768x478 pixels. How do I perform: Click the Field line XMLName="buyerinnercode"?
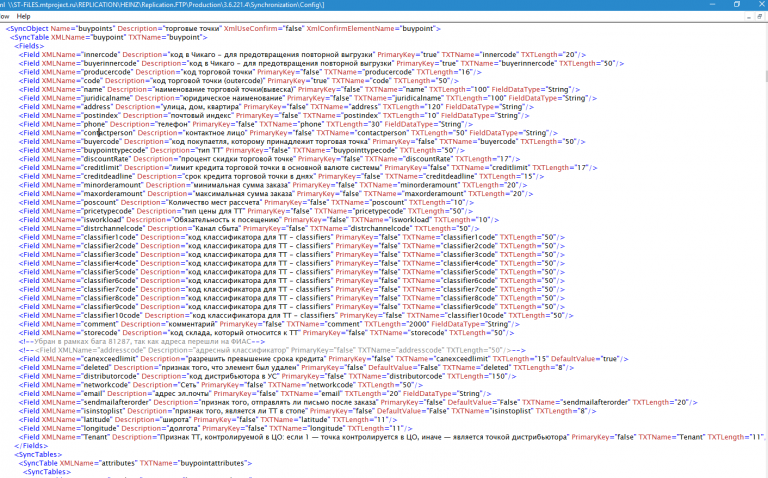click(321, 63)
